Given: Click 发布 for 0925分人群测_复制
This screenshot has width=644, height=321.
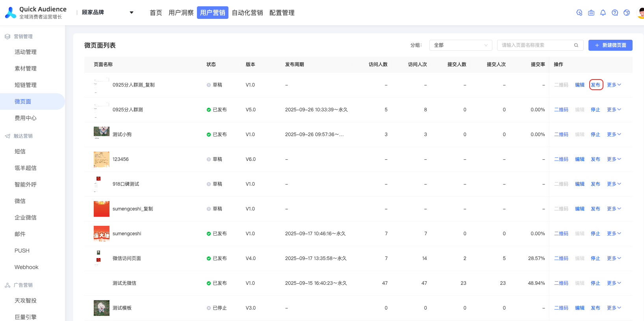Looking at the screenshot, I should (596, 85).
